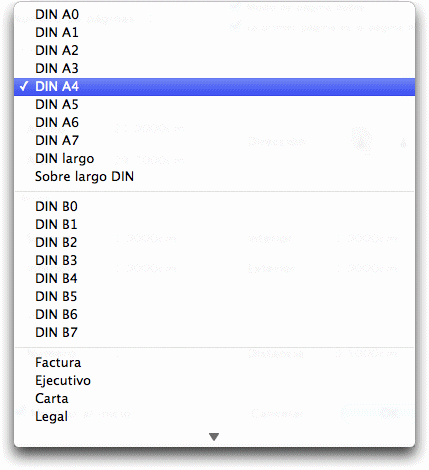
Task: Click the down arrow showing more formats
Action: coord(214,437)
